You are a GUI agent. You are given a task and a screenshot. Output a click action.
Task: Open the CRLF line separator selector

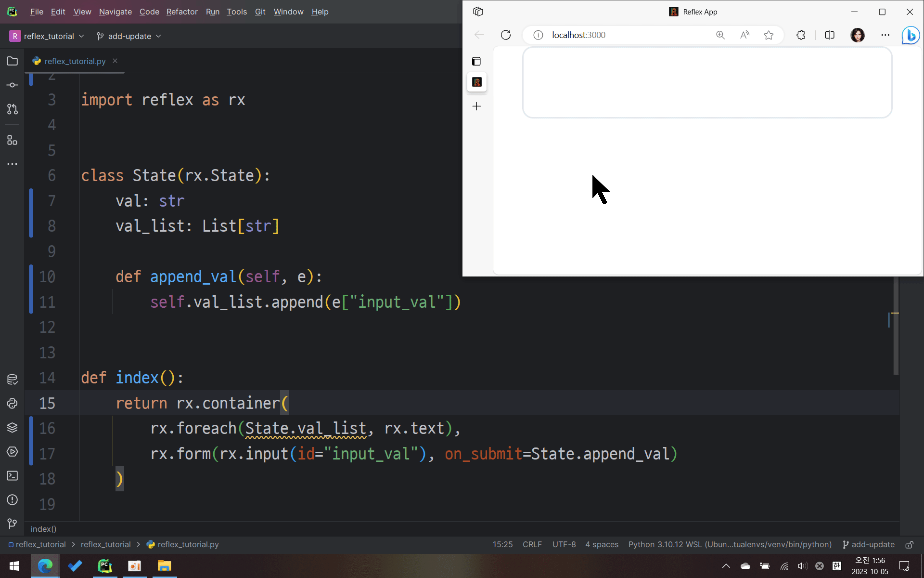point(532,544)
